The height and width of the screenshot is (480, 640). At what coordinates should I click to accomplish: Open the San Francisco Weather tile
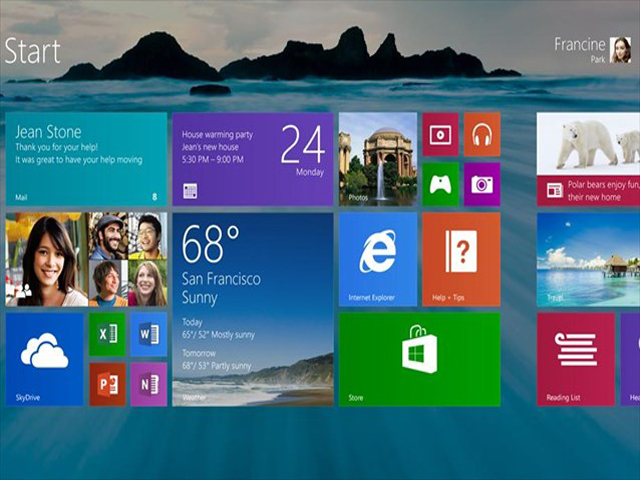click(252, 309)
